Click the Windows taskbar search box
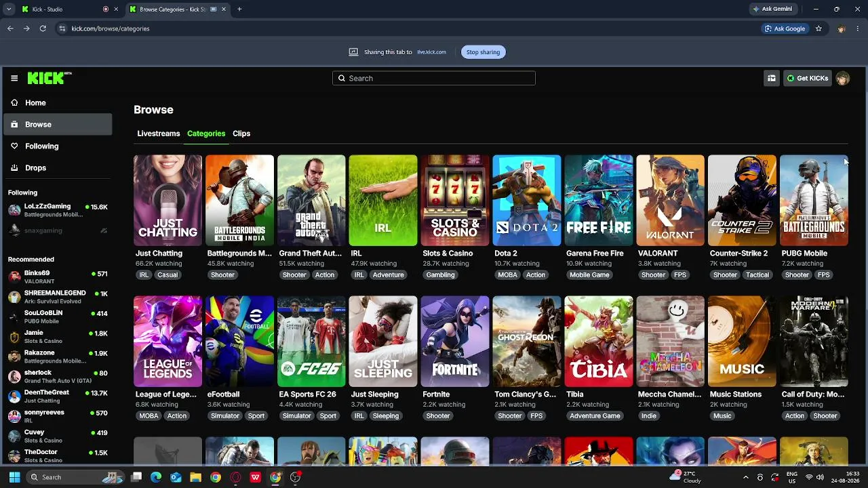868x488 pixels. point(77,477)
